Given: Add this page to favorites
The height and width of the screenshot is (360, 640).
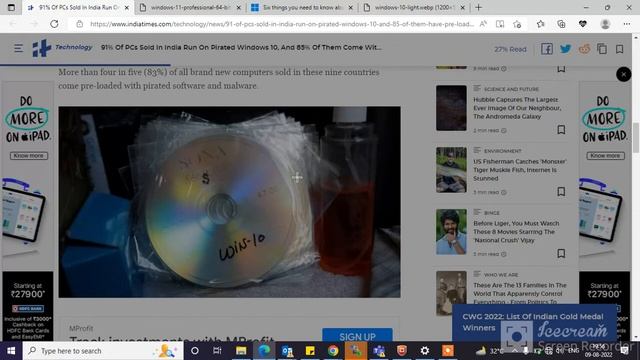Looking at the screenshot, I should tap(517, 24).
